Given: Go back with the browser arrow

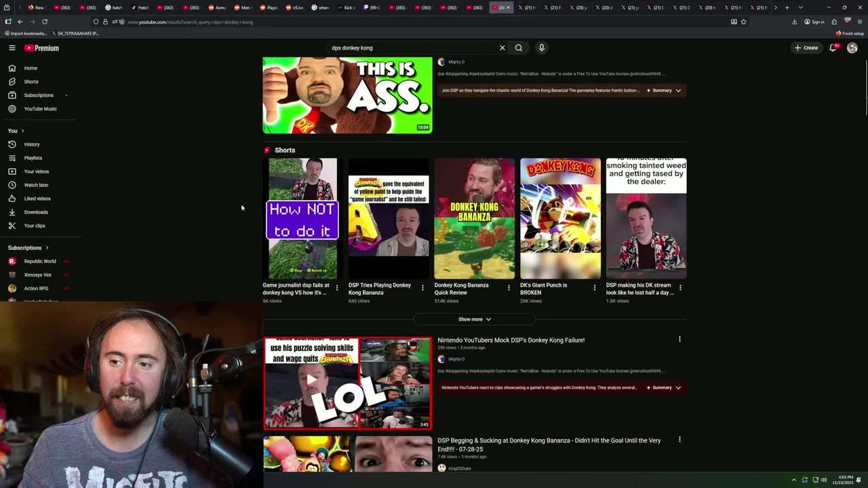Looking at the screenshot, I should click(x=20, y=22).
